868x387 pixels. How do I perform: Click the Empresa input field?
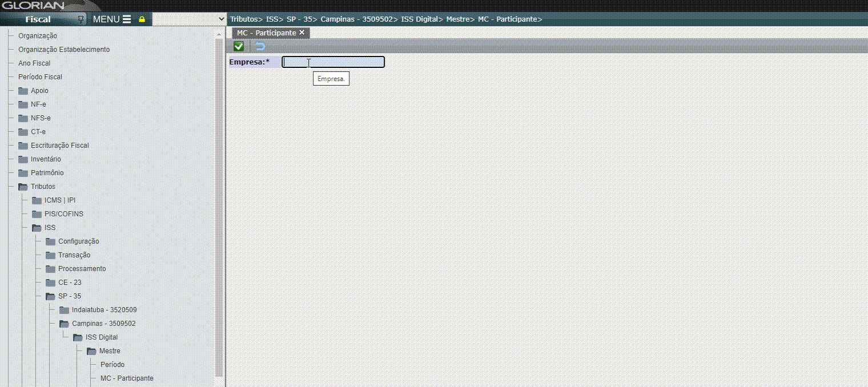(333, 62)
